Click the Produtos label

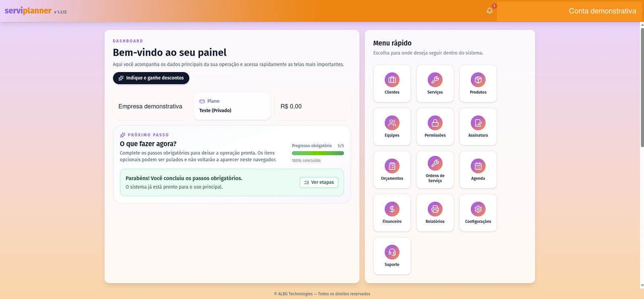[478, 92]
